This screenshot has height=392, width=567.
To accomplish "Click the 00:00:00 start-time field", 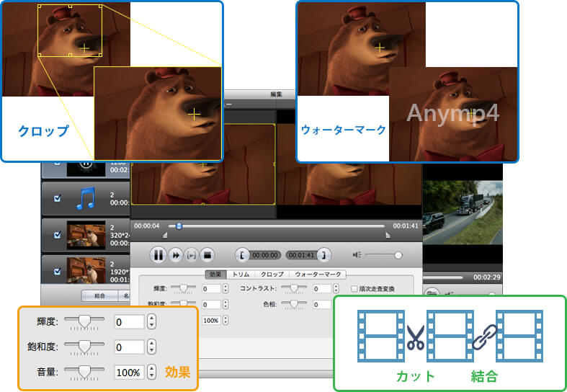I will [265, 255].
